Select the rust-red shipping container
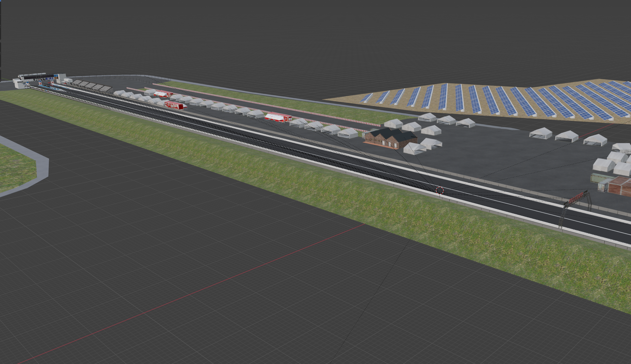Image resolution: width=631 pixels, height=364 pixels. [619, 186]
